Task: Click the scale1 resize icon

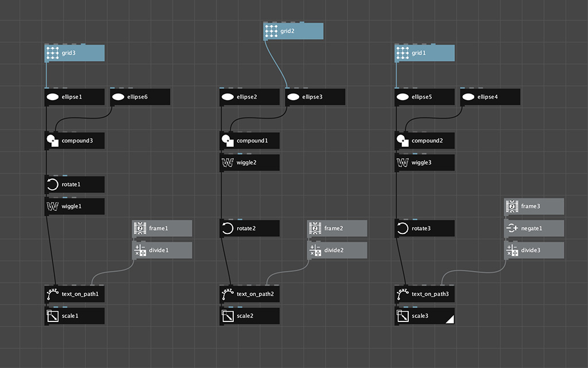Action: pos(52,316)
